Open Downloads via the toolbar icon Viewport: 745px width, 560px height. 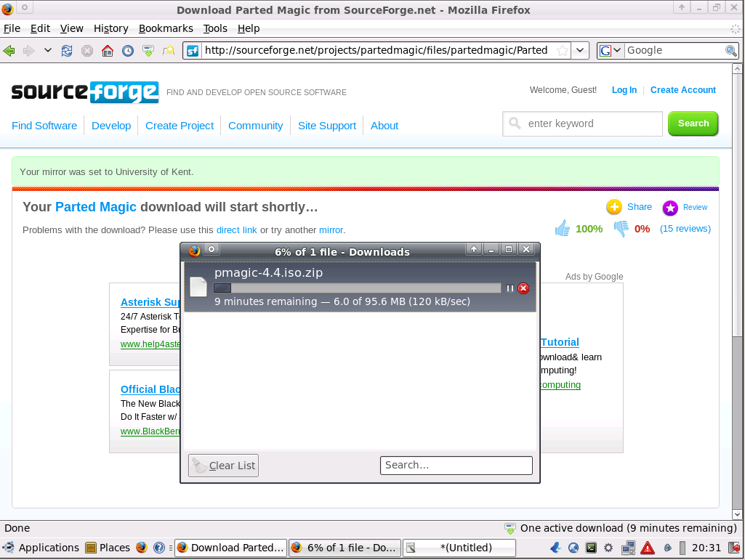pos(148,50)
